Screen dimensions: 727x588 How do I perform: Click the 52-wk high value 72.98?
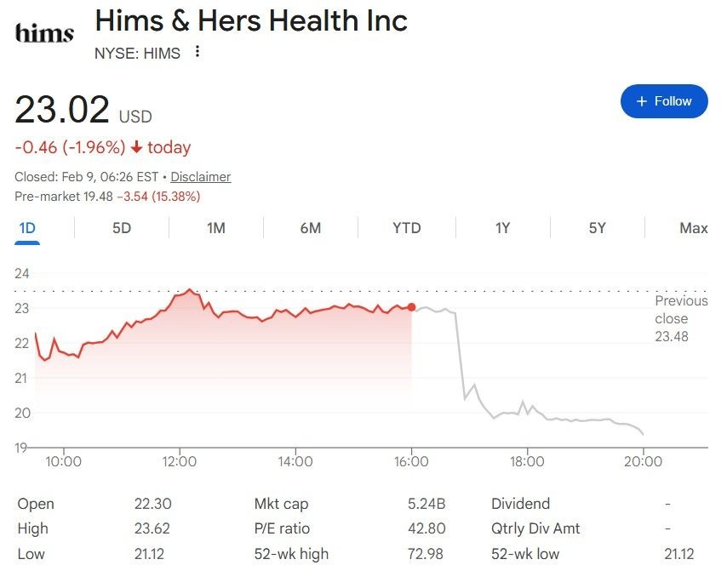coord(426,554)
